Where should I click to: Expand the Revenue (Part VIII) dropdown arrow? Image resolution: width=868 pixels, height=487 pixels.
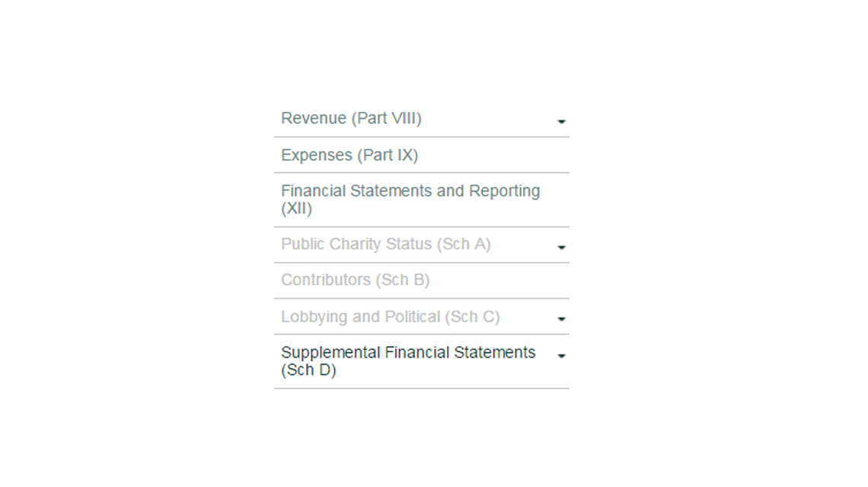pos(561,122)
